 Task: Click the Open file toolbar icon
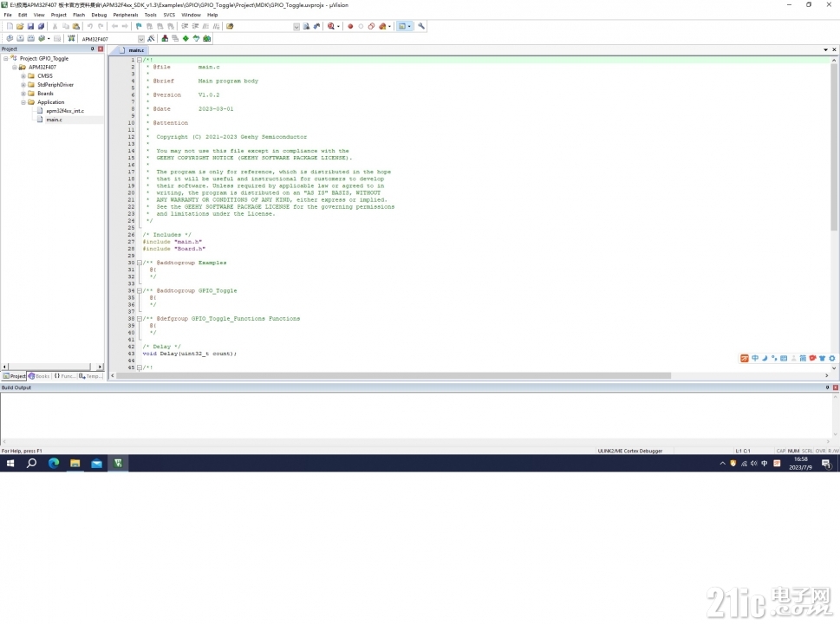coord(20,26)
